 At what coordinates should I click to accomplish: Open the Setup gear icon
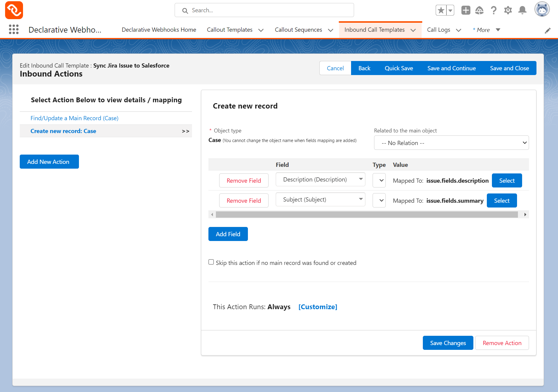(x=508, y=10)
